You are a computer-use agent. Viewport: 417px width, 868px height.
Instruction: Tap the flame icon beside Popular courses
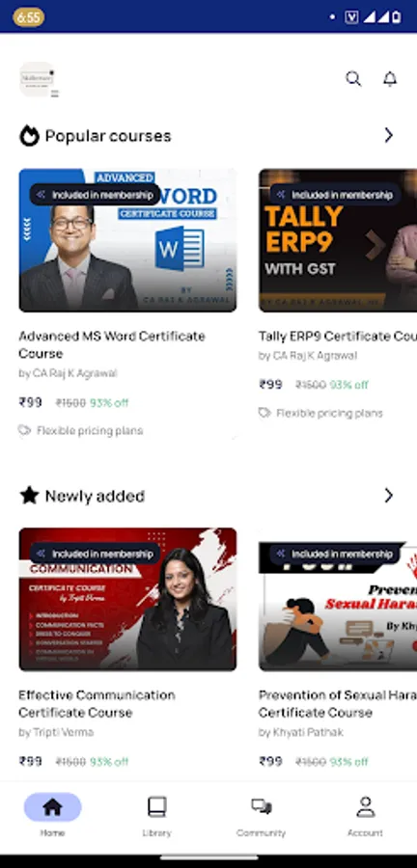(29, 136)
